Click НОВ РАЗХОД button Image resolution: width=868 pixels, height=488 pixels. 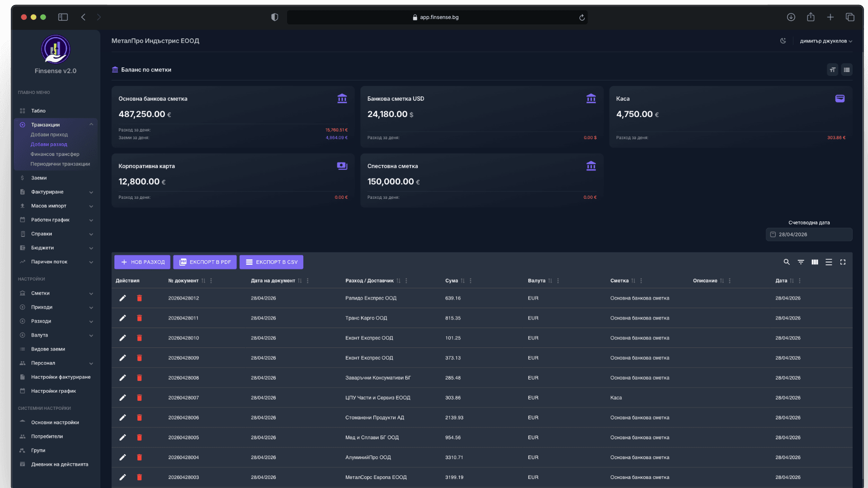coord(142,262)
